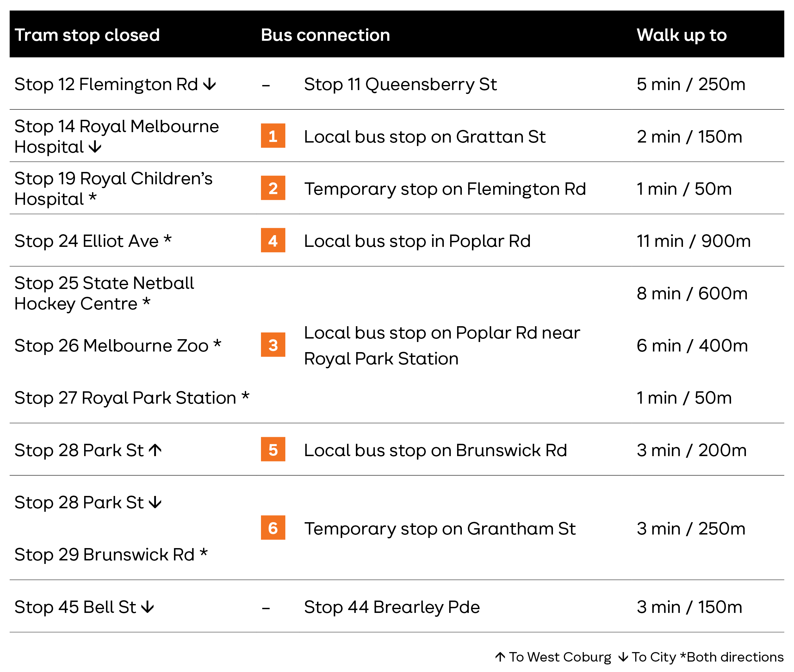Click the Tram stop closed column header

pos(87,35)
